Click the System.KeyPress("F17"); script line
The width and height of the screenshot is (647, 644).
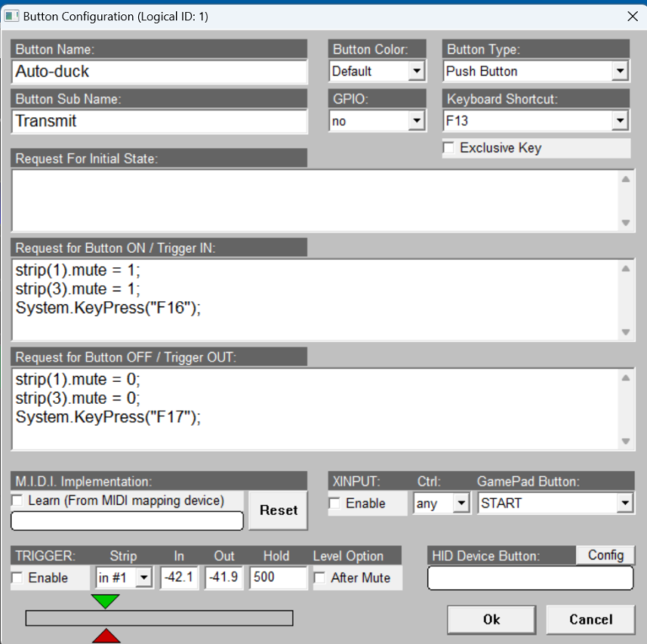108,417
